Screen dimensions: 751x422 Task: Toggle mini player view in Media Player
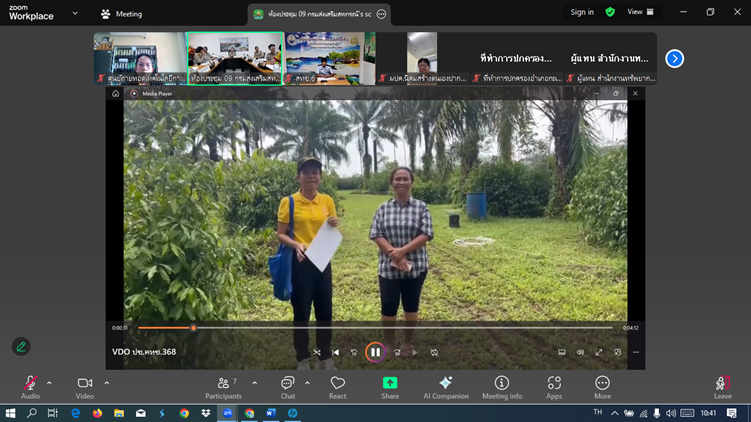[x=617, y=353]
